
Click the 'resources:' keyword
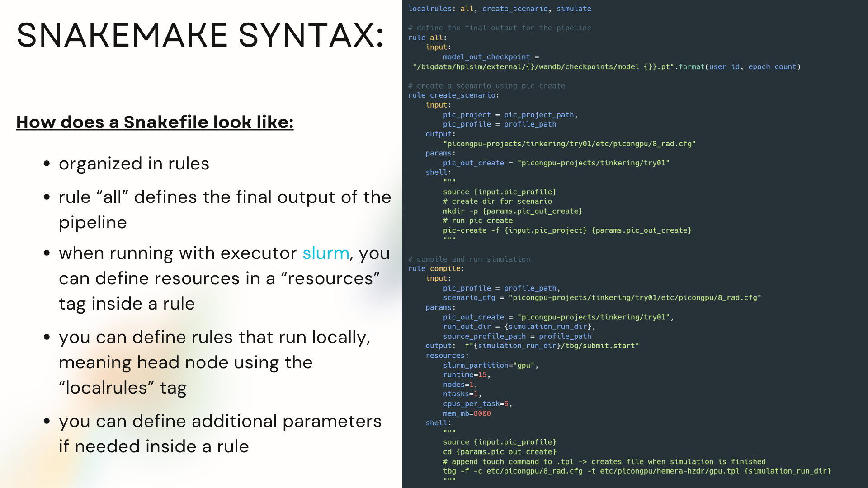click(447, 356)
